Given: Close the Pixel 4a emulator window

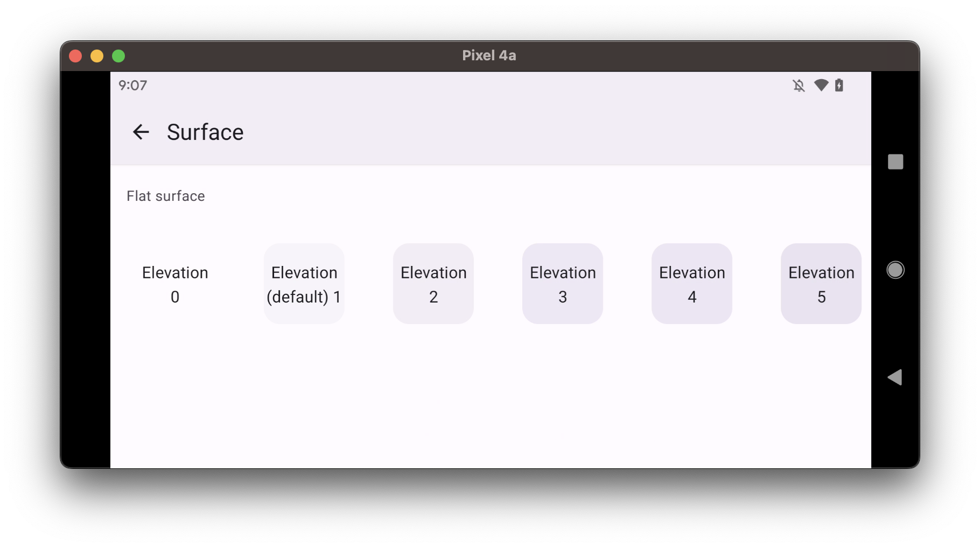Looking at the screenshot, I should 75,56.
